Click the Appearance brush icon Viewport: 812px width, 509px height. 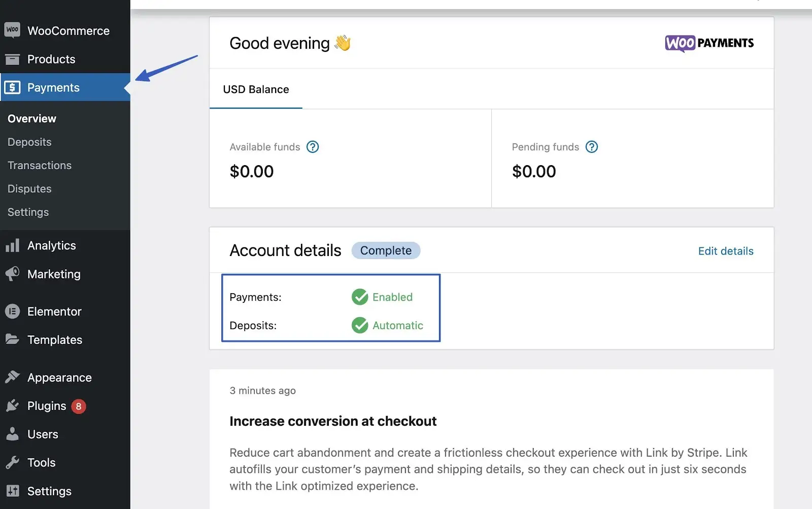click(13, 377)
